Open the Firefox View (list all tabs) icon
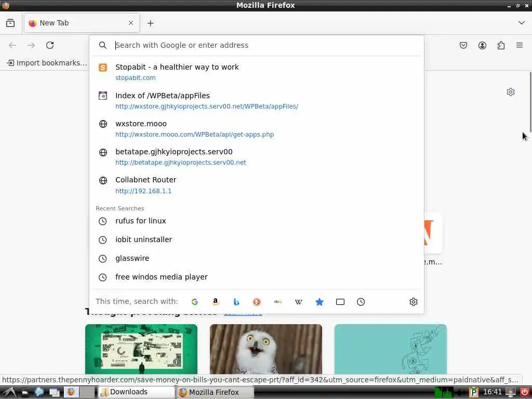Viewport: 532px width, 399px height. pos(10,23)
